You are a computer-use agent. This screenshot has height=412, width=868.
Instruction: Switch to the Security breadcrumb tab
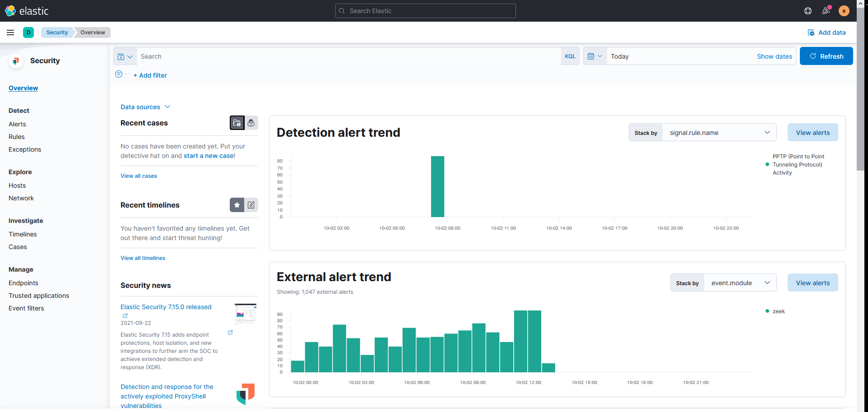tap(57, 32)
